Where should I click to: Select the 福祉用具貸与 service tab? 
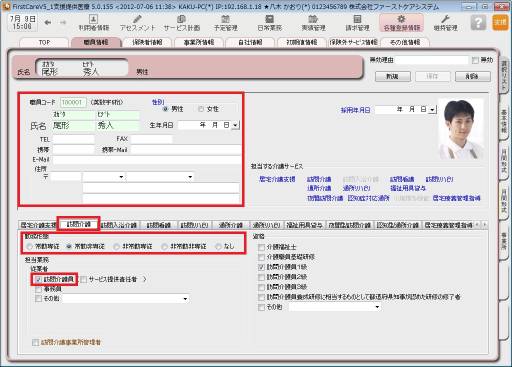305,225
